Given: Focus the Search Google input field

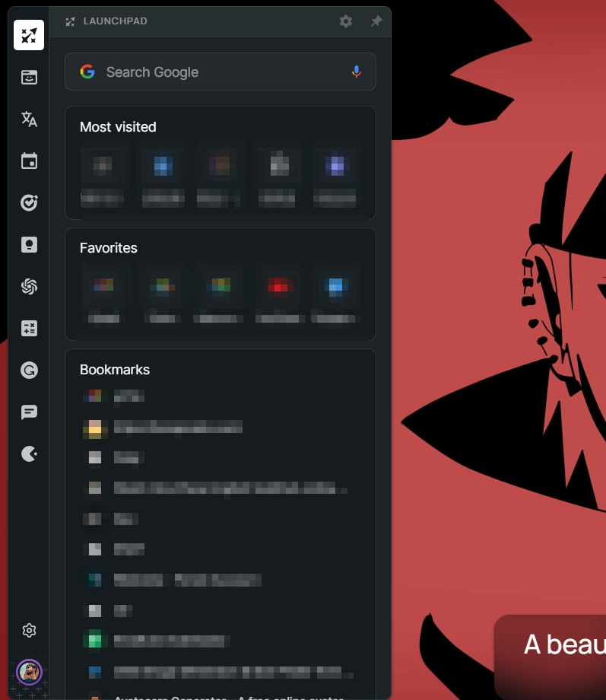Looking at the screenshot, I should pos(221,72).
